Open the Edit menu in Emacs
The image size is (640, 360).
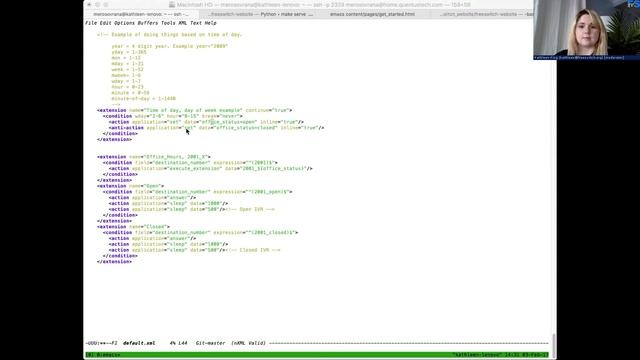pyautogui.click(x=105, y=23)
